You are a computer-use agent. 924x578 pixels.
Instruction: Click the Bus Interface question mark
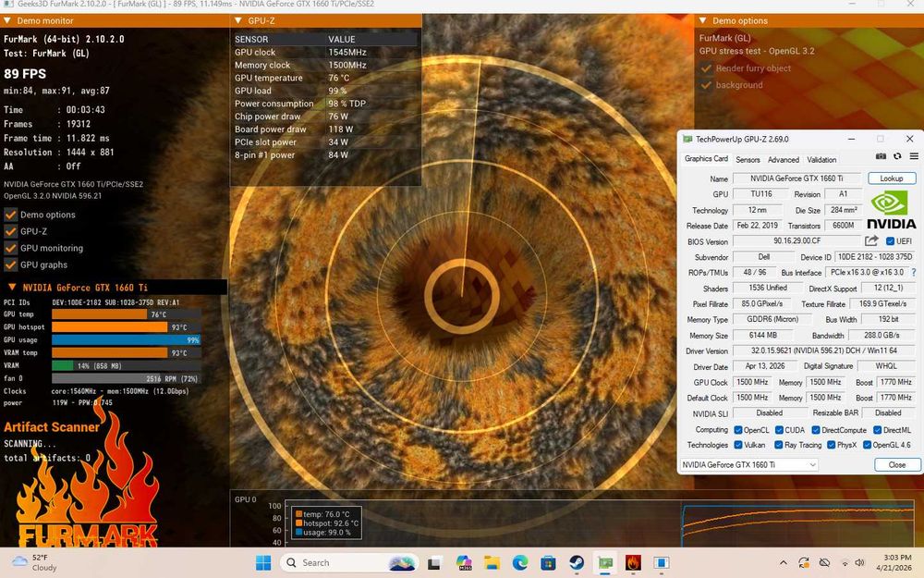coord(914,273)
